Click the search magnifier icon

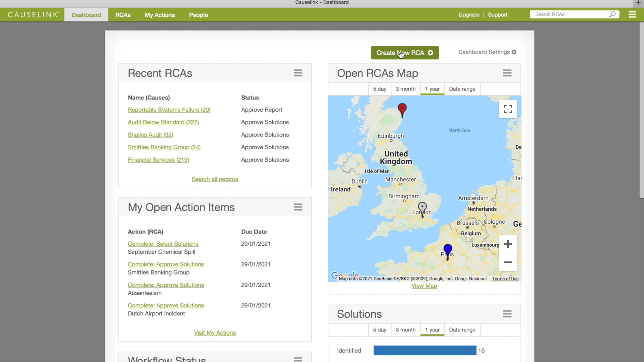(x=612, y=14)
